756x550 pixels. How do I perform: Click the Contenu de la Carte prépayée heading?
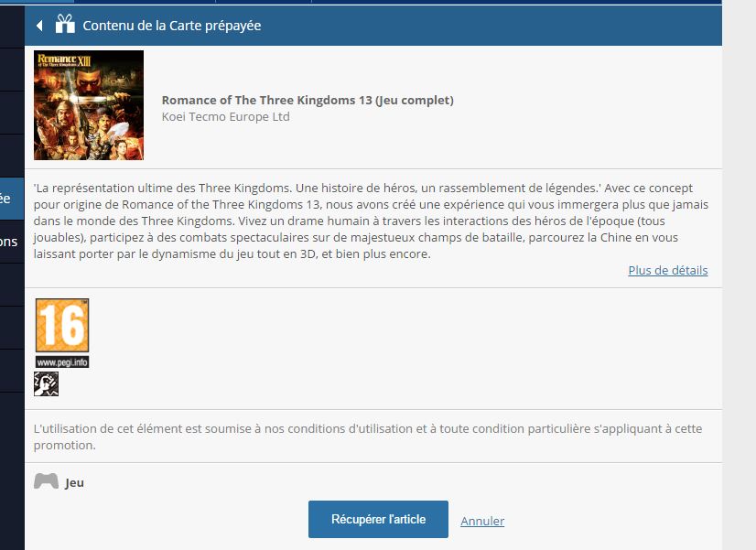tap(172, 26)
